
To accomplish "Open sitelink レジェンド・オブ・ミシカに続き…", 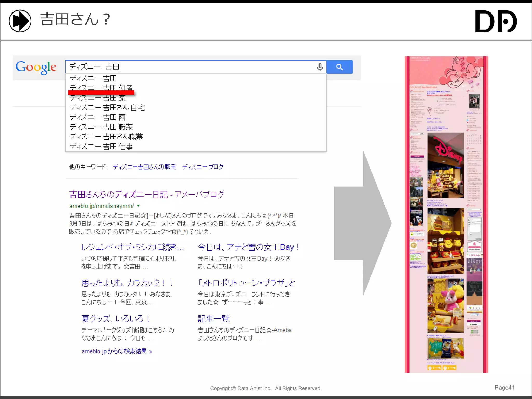I will [133, 247].
